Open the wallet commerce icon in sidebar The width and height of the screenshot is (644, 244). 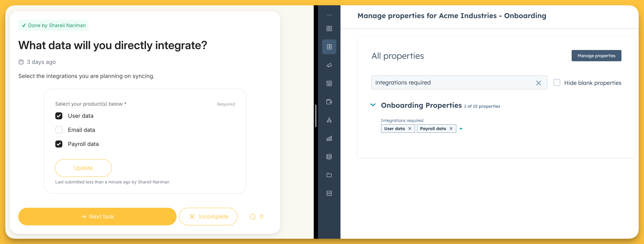(329, 102)
